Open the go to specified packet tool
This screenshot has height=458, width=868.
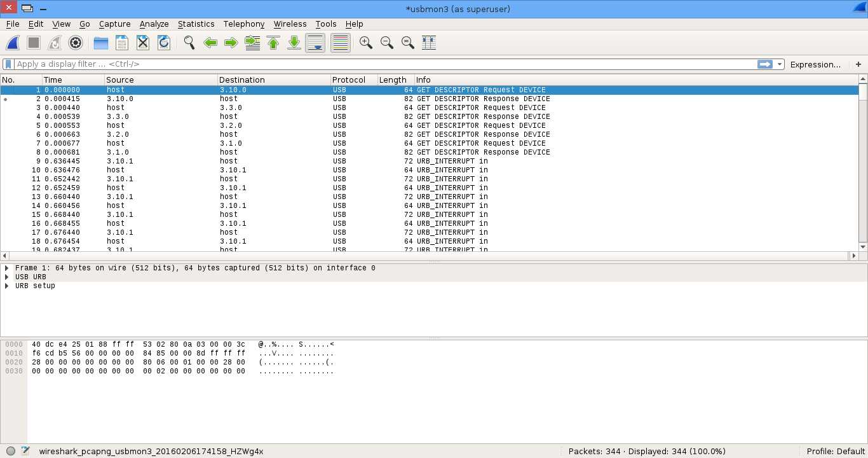click(x=252, y=43)
